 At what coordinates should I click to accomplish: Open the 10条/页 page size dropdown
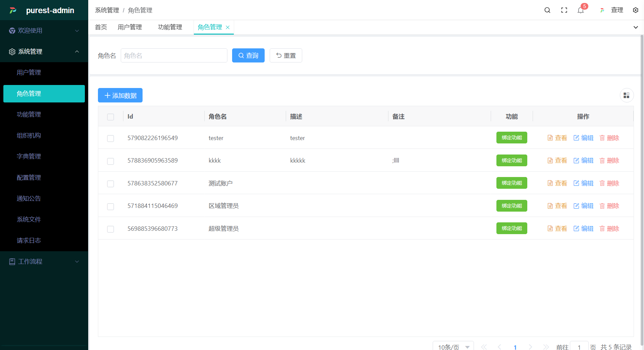click(x=453, y=346)
